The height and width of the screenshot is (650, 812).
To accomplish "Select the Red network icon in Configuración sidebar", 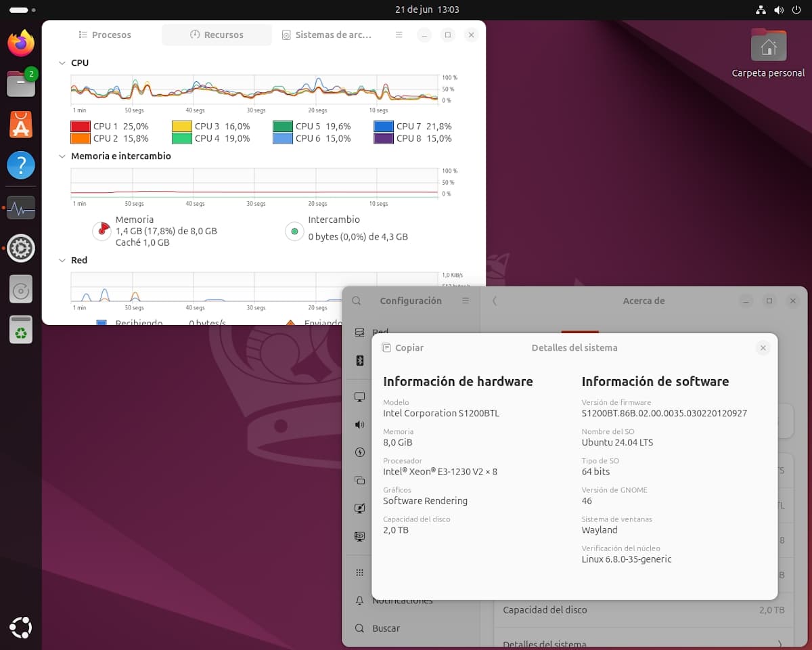I will pos(360,332).
